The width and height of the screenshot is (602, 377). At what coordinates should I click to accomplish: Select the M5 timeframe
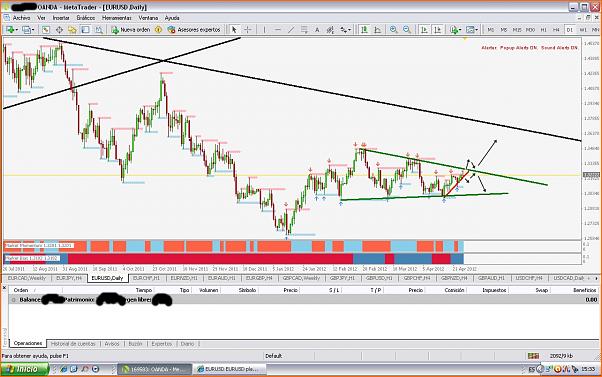tap(504, 30)
